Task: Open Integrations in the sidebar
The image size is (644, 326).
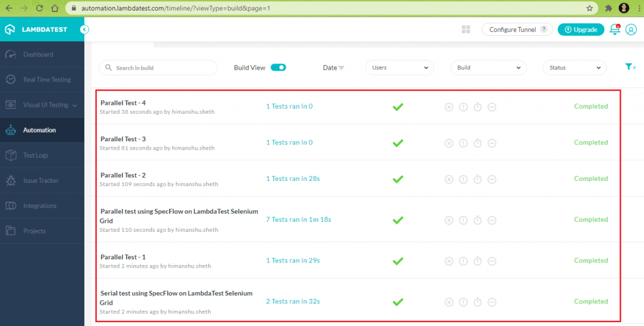Action: click(x=42, y=206)
